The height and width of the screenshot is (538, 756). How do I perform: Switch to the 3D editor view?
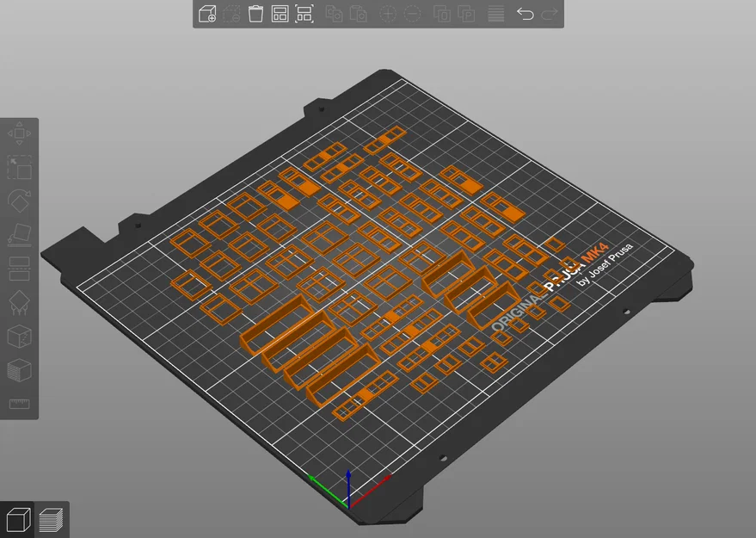pos(18,520)
